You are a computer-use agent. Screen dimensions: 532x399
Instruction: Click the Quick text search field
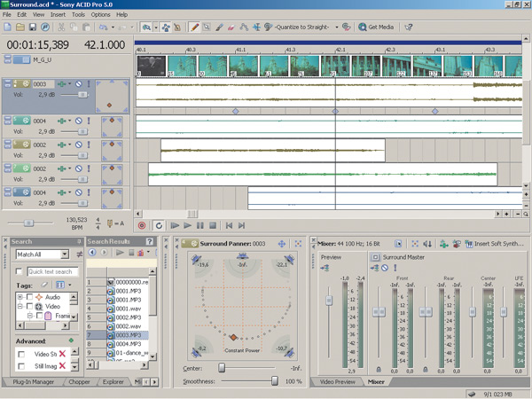tap(53, 271)
